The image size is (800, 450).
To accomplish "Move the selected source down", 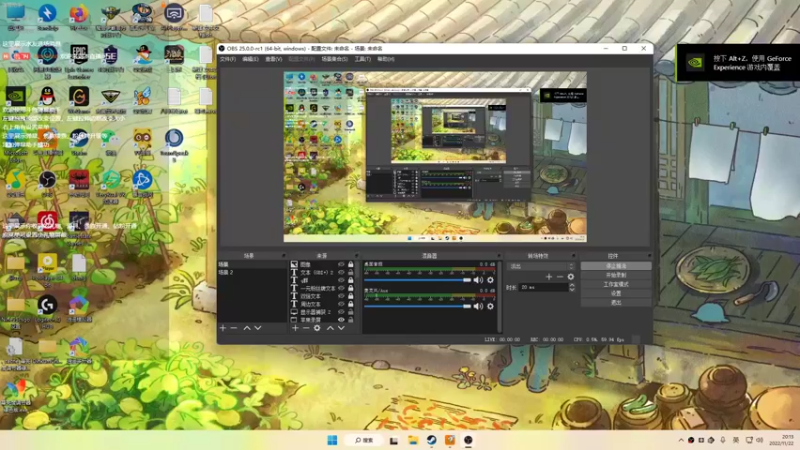I will (341, 328).
